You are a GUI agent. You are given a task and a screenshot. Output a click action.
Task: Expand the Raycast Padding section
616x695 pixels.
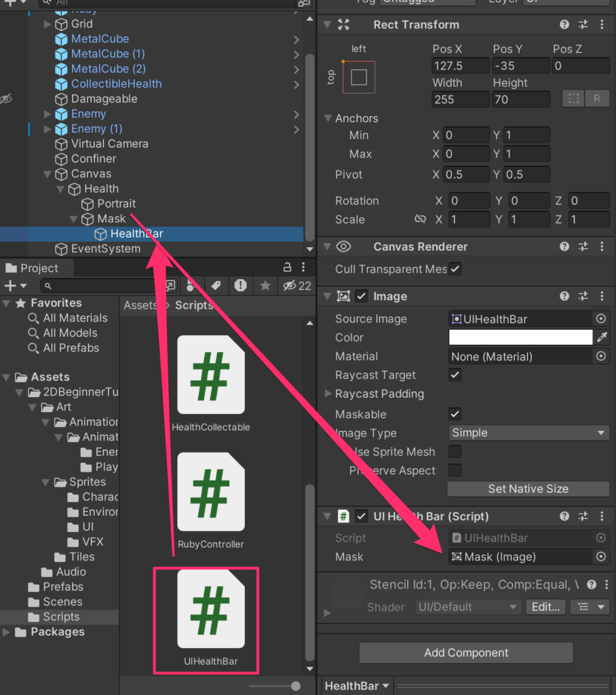(328, 393)
